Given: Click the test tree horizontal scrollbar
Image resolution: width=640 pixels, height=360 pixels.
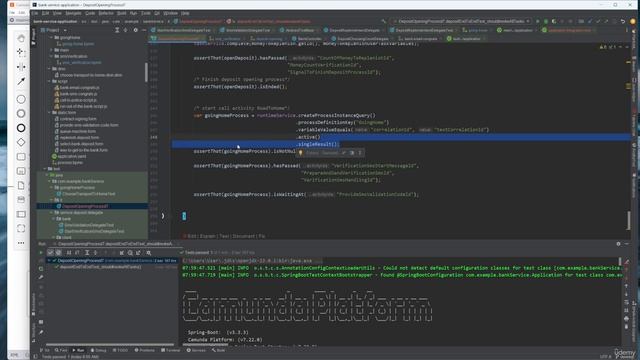Looking at the screenshot, I should (x=110, y=344).
